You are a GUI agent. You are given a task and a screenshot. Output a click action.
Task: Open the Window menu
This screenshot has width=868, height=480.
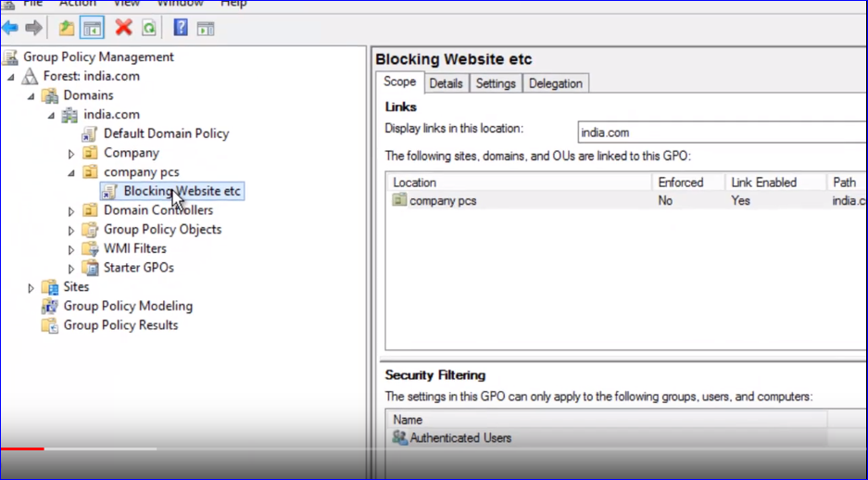tap(180, 4)
